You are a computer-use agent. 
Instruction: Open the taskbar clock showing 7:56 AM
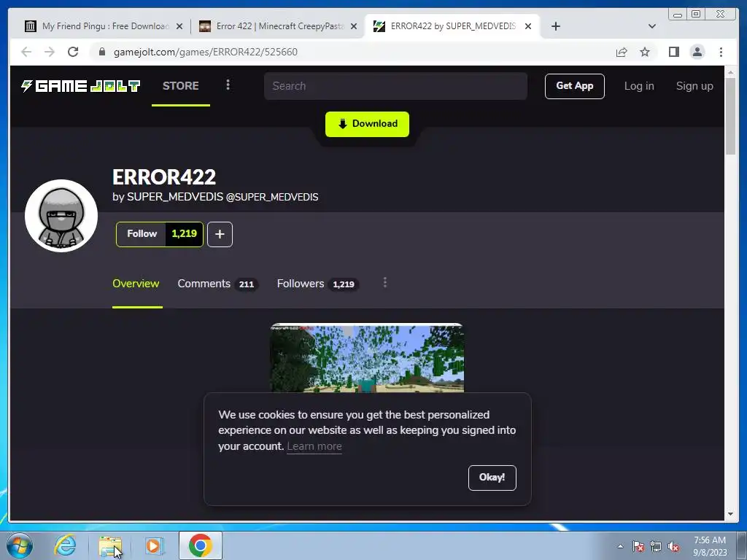point(710,545)
